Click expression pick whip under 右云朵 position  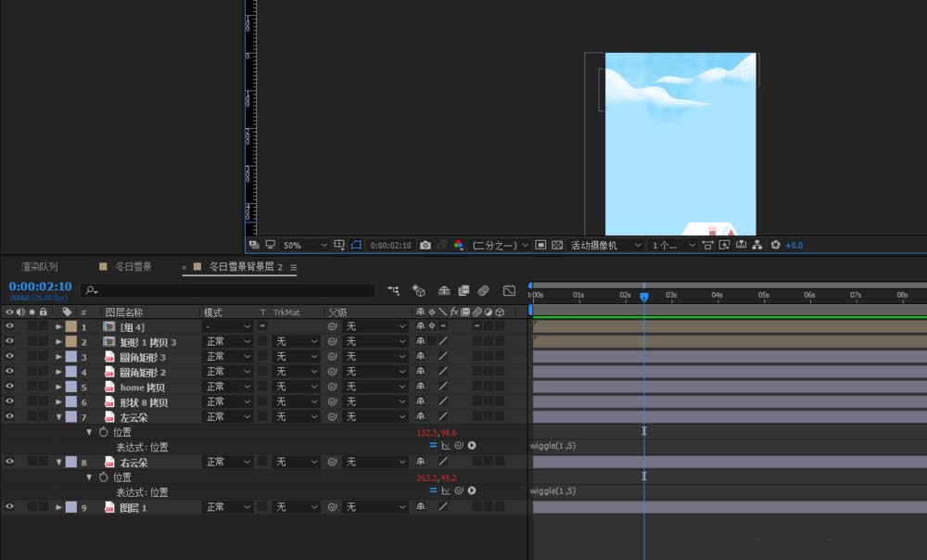click(459, 490)
